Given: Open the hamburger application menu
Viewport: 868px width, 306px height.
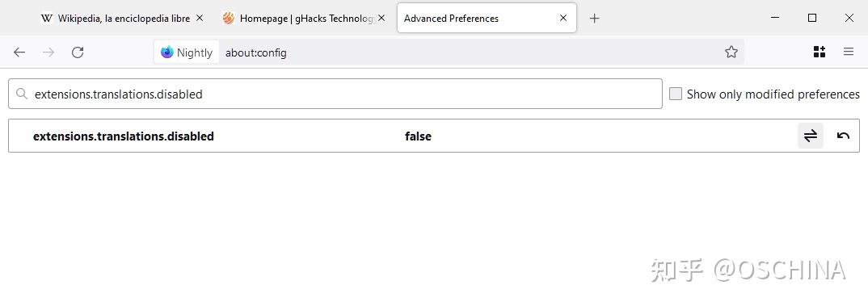Looking at the screenshot, I should [849, 52].
